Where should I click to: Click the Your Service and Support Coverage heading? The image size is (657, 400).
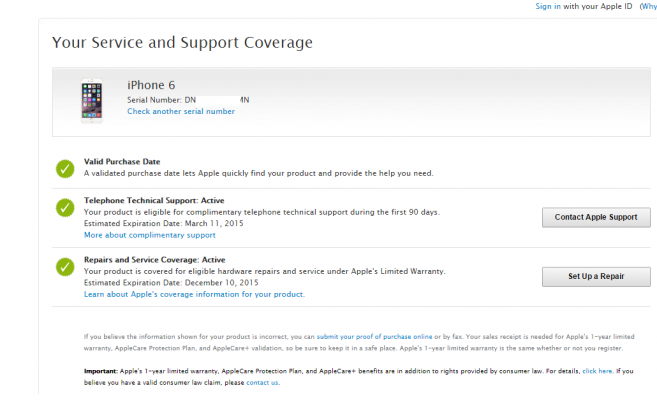pyautogui.click(x=182, y=43)
